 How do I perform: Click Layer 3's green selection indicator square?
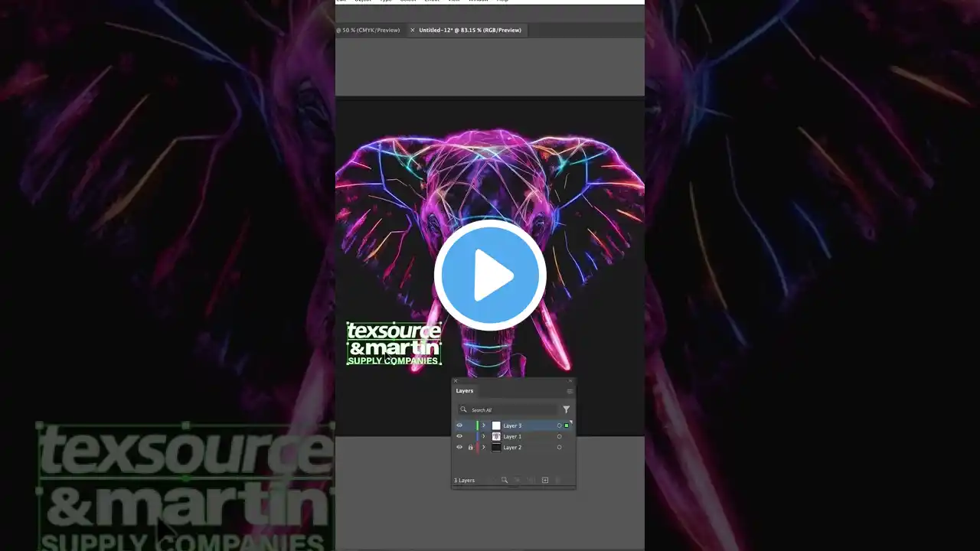pos(567,425)
